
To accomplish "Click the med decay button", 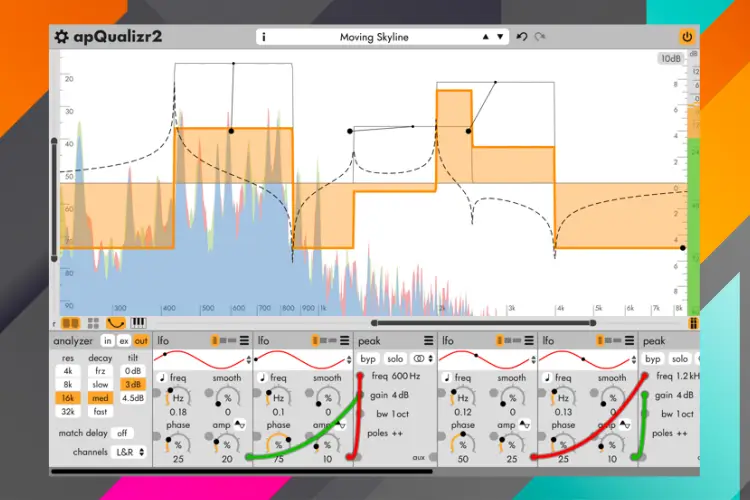I will point(100,398).
